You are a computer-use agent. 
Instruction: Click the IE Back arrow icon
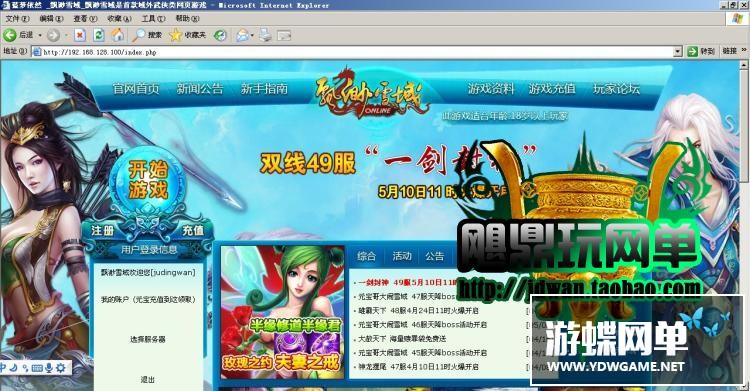tap(10, 35)
